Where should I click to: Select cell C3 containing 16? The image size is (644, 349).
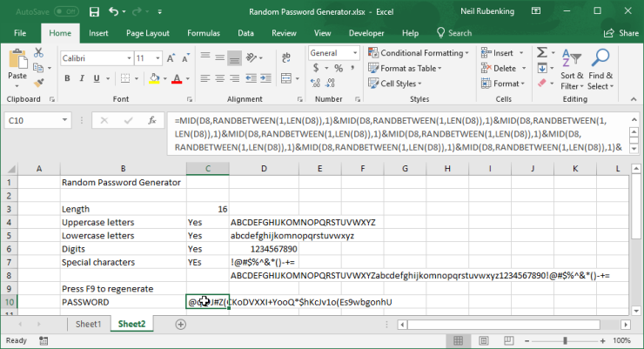[207, 209]
